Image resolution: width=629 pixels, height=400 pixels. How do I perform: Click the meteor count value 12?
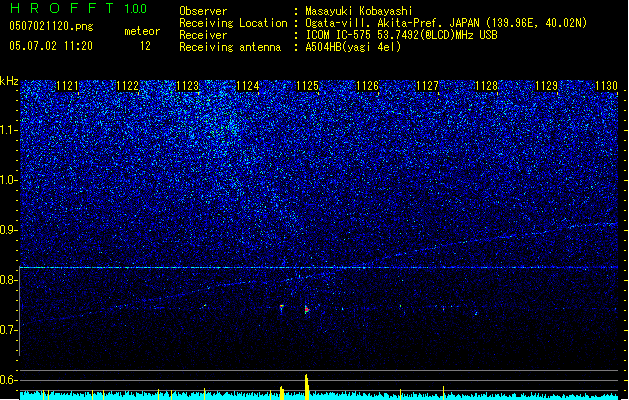coord(145,46)
